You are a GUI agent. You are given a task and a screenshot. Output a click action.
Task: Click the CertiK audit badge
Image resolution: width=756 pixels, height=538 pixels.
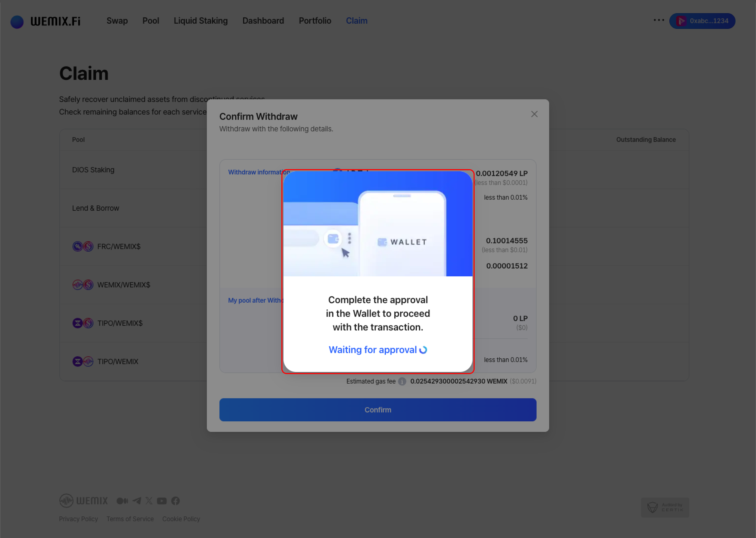[665, 507]
